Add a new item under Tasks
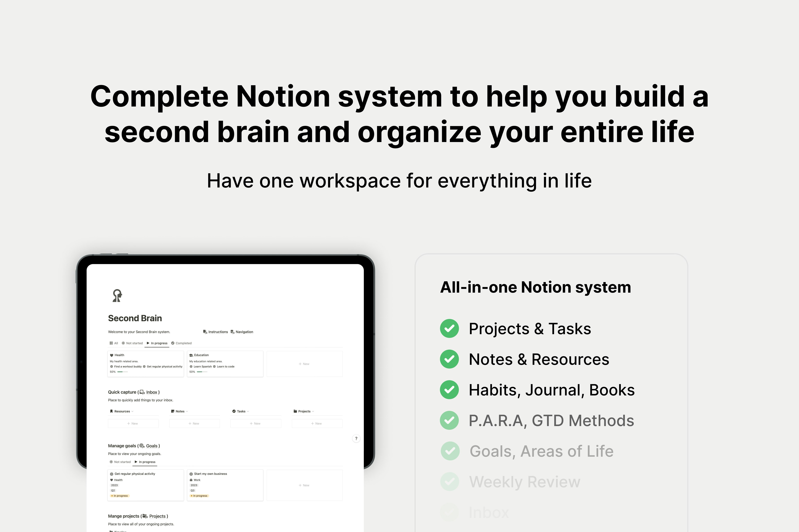The width and height of the screenshot is (799, 532). (256, 423)
